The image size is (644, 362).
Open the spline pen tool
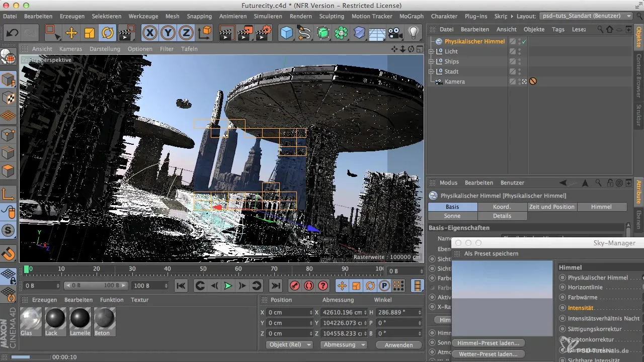pyautogui.click(x=304, y=33)
